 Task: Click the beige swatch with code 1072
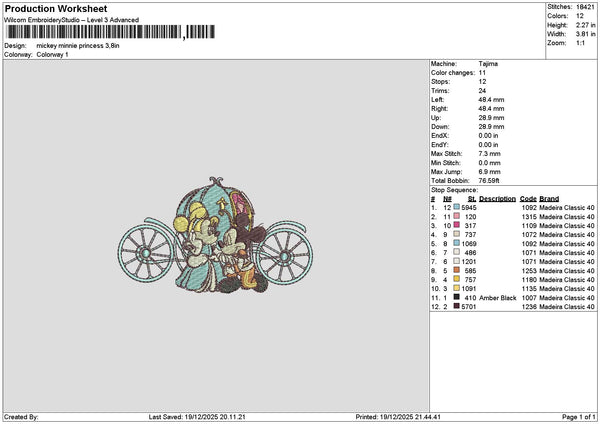click(456, 234)
